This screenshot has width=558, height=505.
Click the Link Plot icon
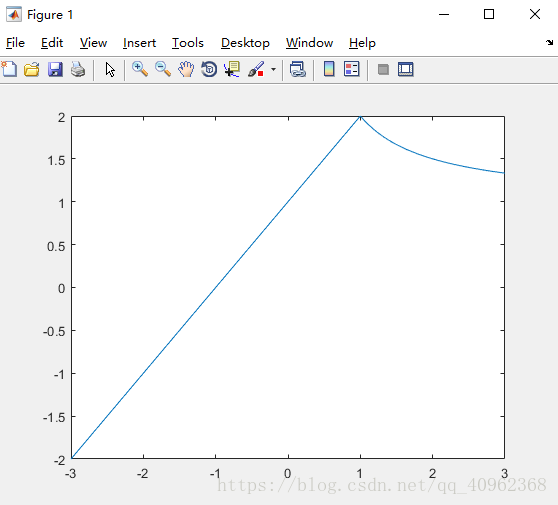click(298, 69)
